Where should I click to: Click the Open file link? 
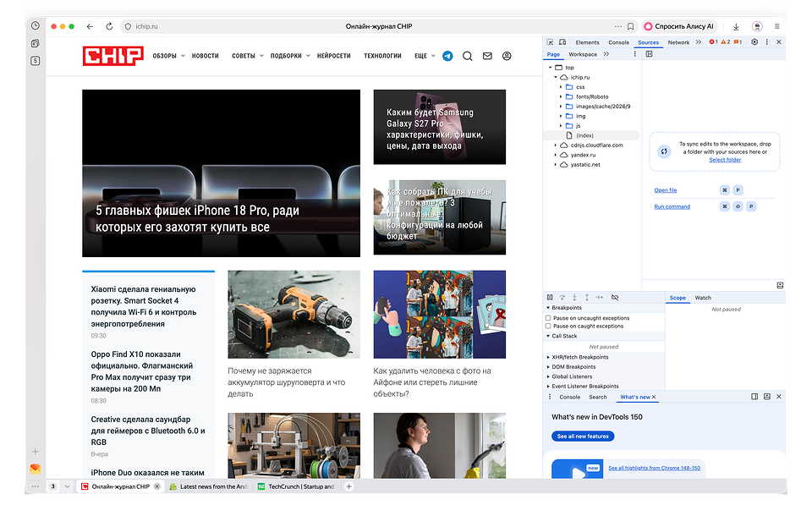pos(666,190)
